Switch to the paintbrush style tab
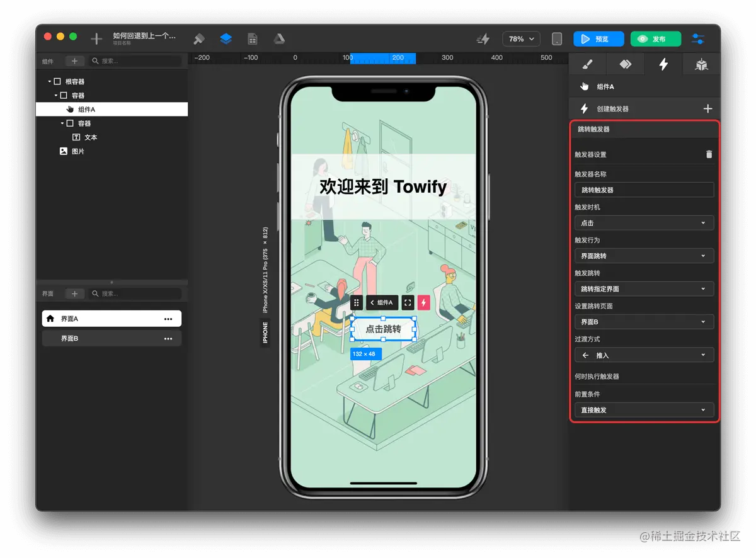 [587, 64]
